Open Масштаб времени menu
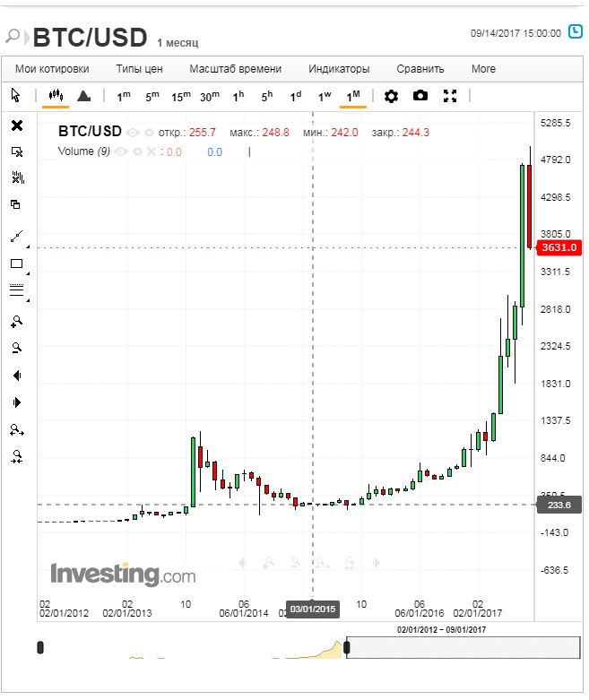 click(x=236, y=69)
